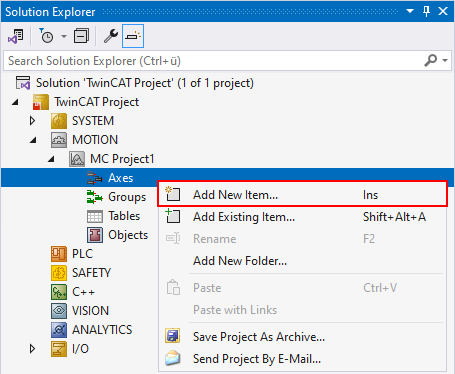The height and width of the screenshot is (374, 455).
Task: Open dropdown arrow beside the clock filter
Action: 64,36
